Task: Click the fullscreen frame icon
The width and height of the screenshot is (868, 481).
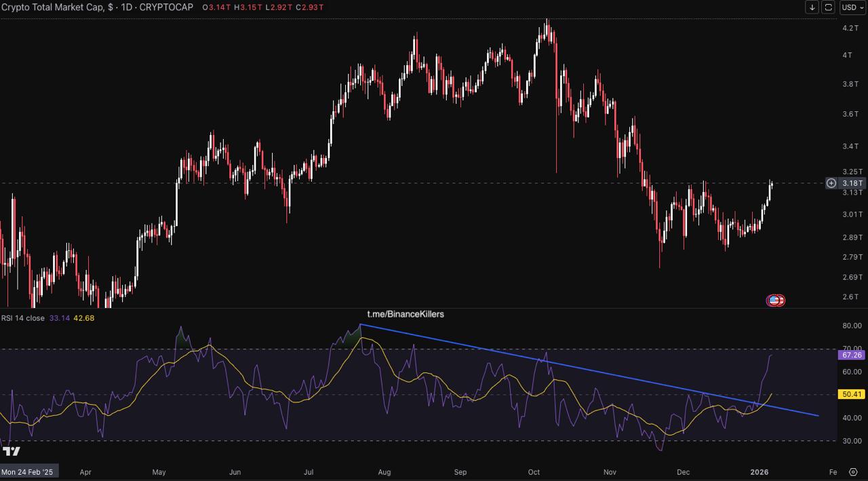Action: pos(828,7)
